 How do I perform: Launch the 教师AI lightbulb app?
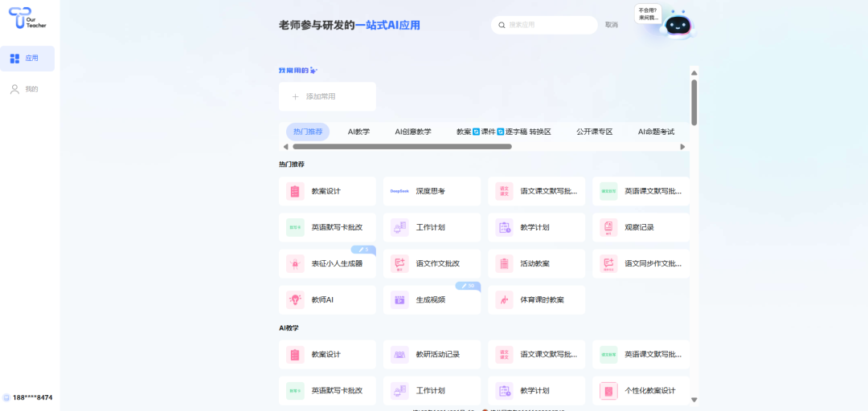[x=327, y=299]
